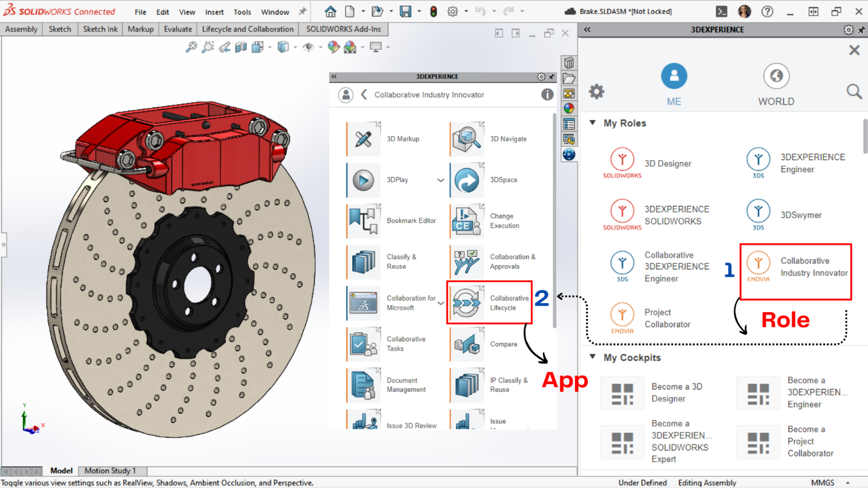Switch to Lifecycle and Collaboration tab
Image resolution: width=868 pixels, height=488 pixels.
click(248, 29)
